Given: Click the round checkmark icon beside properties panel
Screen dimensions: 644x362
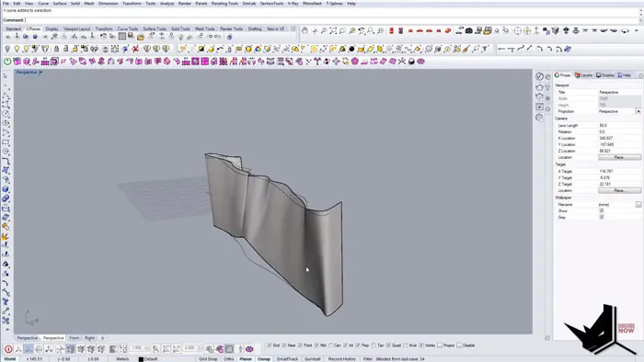Looking at the screenshot, I should 539,76.
